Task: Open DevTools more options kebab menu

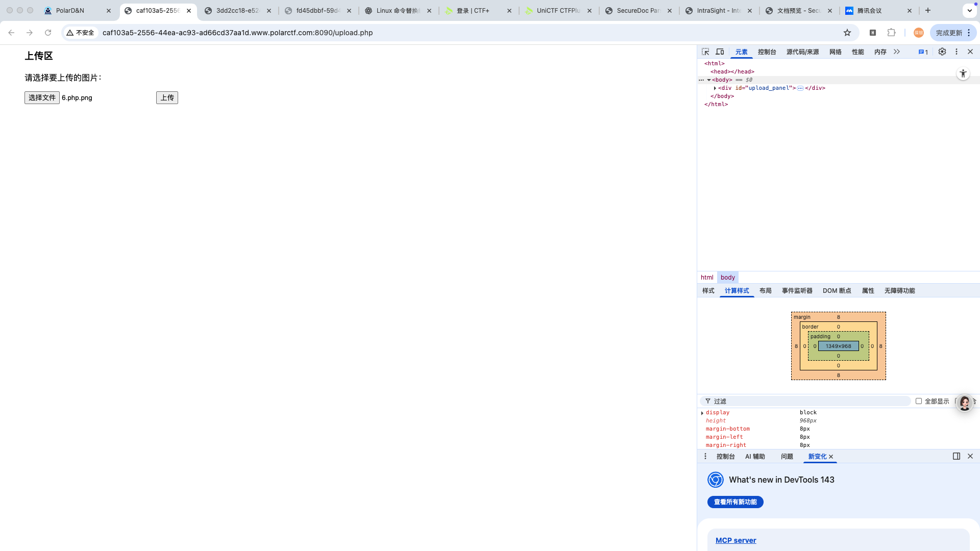Action: tap(957, 52)
